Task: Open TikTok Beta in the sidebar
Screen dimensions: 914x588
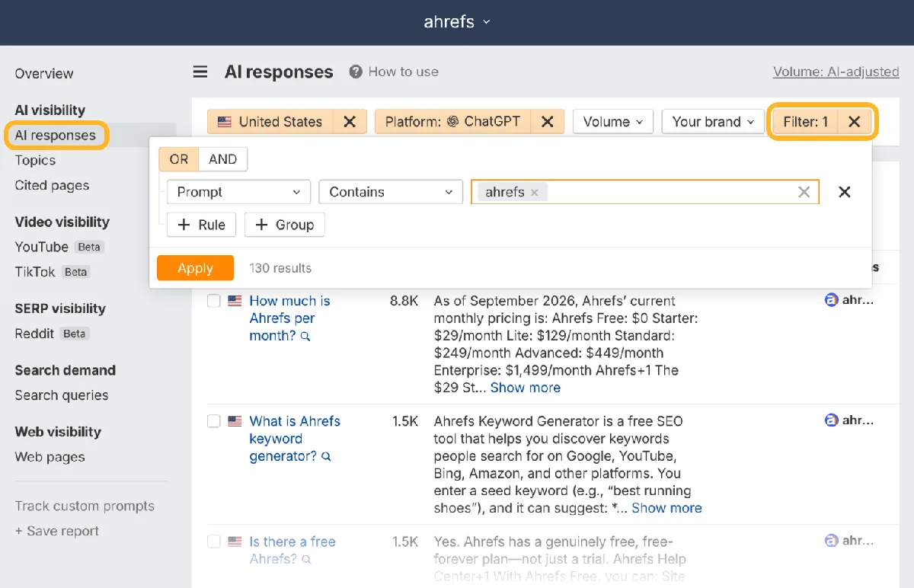Action: 53,272
